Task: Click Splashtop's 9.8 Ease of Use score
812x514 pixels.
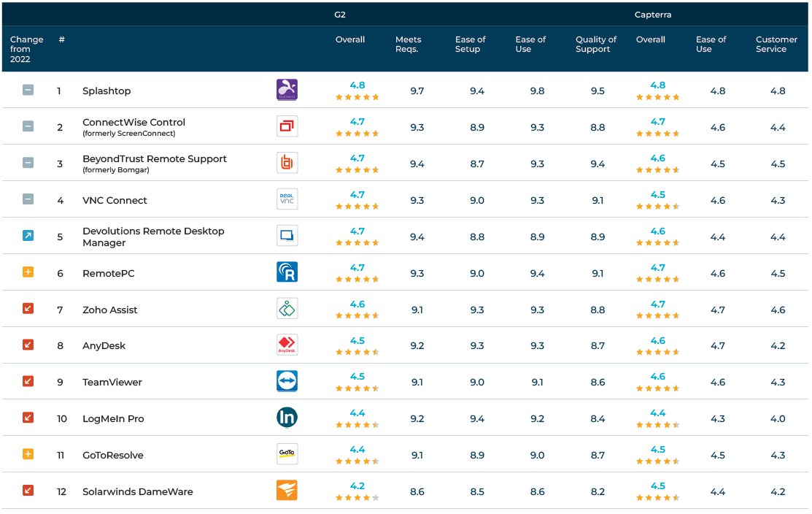Action: (537, 91)
